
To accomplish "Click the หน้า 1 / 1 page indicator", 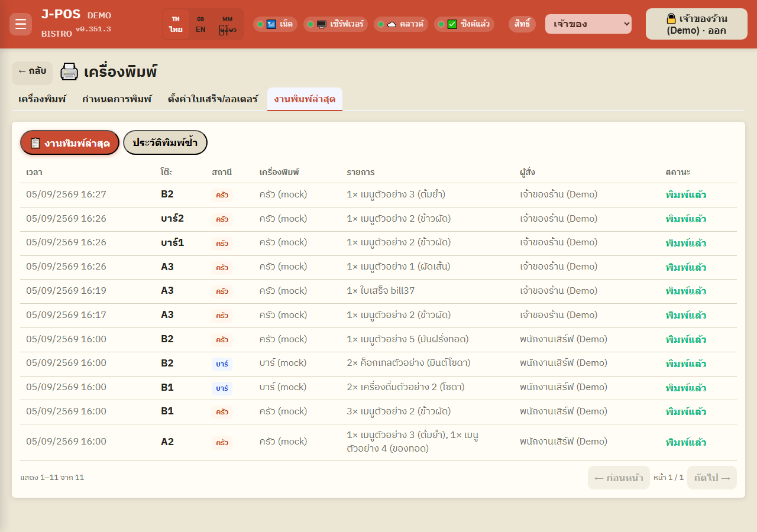I will click(668, 477).
